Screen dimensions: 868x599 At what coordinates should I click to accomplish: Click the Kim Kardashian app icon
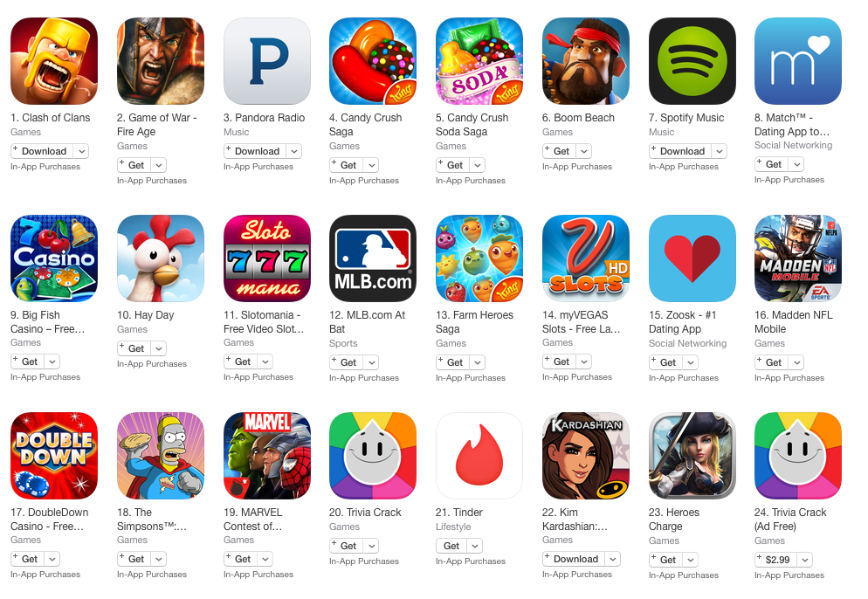coord(586,456)
